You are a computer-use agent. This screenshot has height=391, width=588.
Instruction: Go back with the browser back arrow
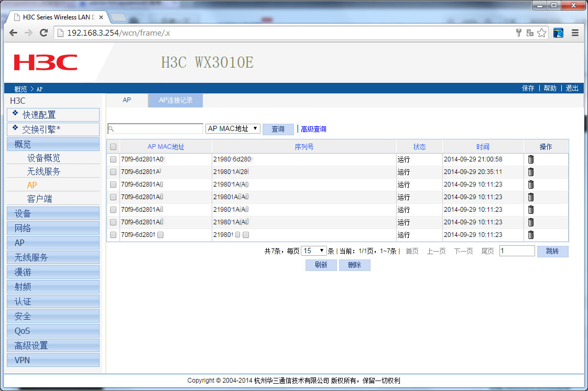(x=14, y=33)
